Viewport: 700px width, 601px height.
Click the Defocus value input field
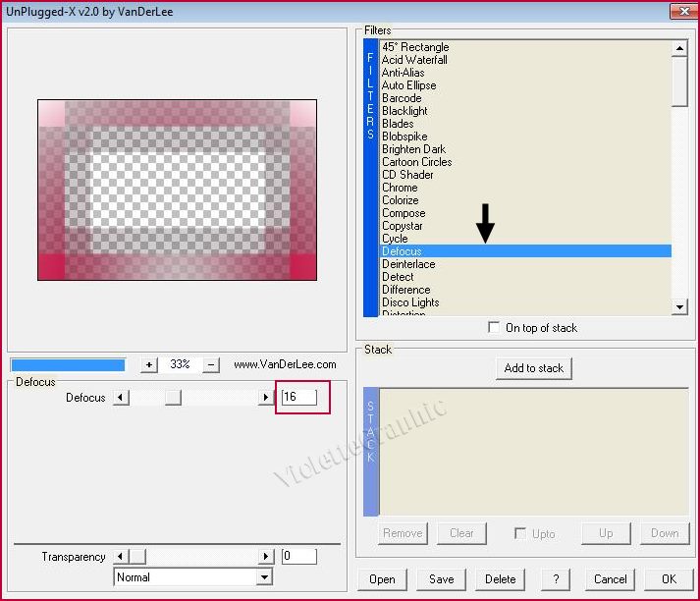[298, 397]
